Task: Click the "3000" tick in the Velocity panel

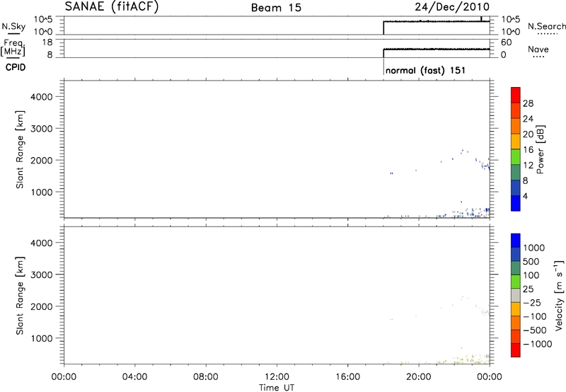Action: point(42,275)
